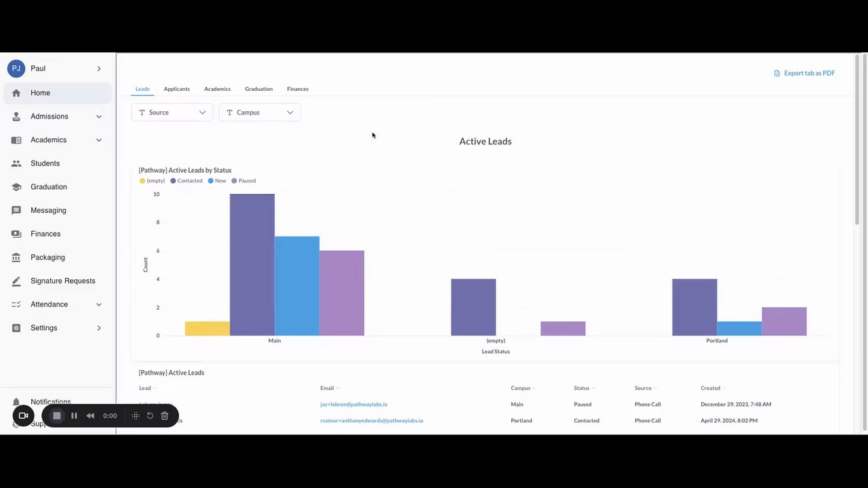Switch to the Applicants tab
Screen dimensions: 868x488
176,89
